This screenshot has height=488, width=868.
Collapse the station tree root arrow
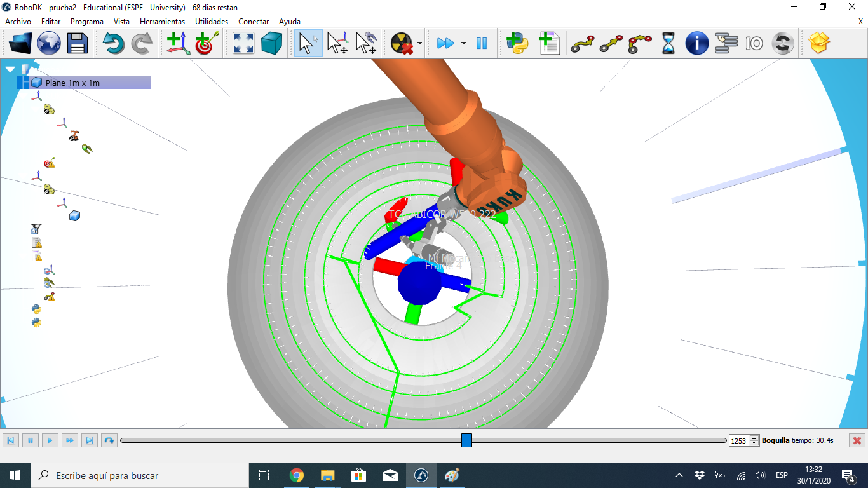(x=10, y=69)
